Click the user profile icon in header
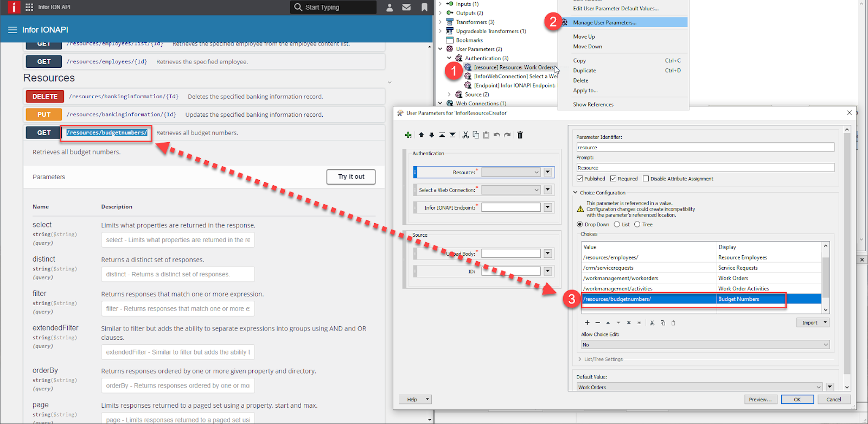 click(x=390, y=8)
